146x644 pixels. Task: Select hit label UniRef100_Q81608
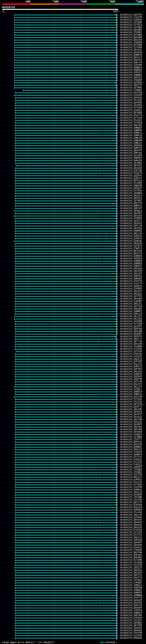[131, 243]
